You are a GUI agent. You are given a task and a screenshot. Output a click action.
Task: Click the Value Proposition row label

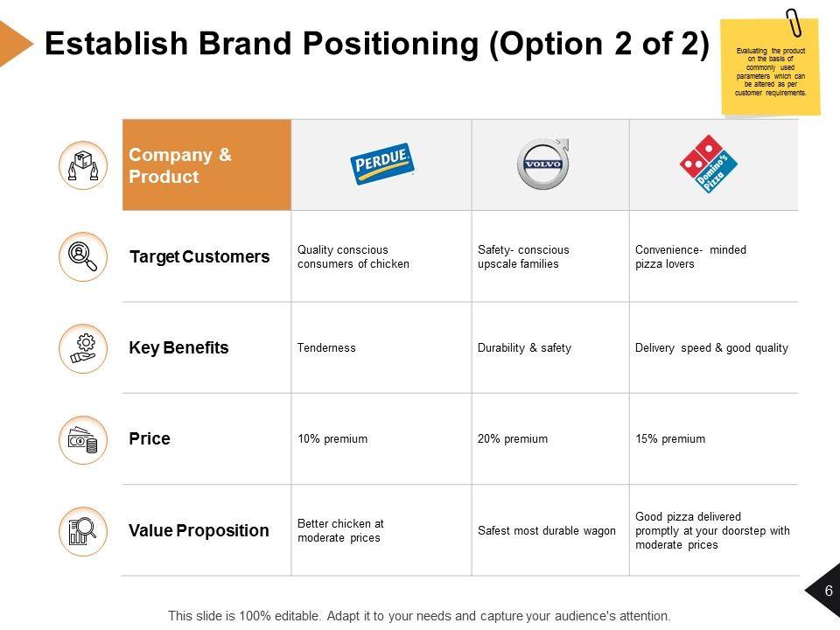[199, 530]
